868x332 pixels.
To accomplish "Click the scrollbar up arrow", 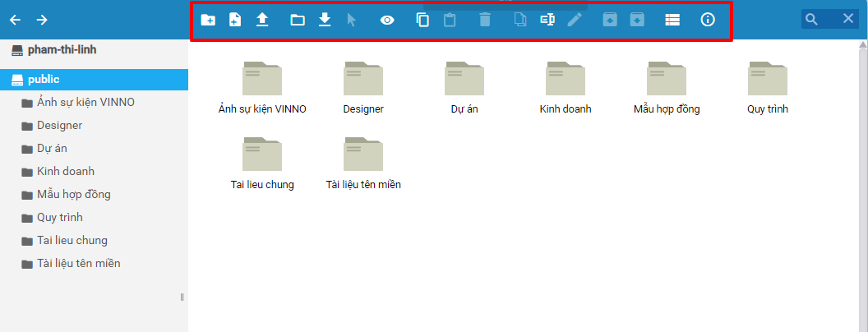I will click(x=864, y=44).
